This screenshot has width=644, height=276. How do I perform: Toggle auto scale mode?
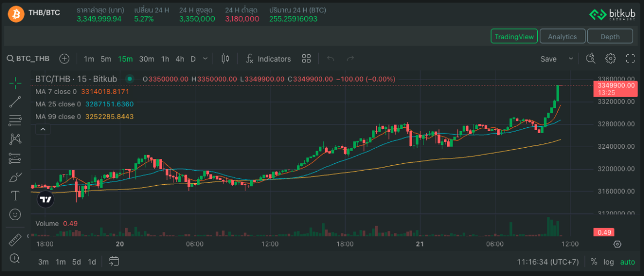627,262
